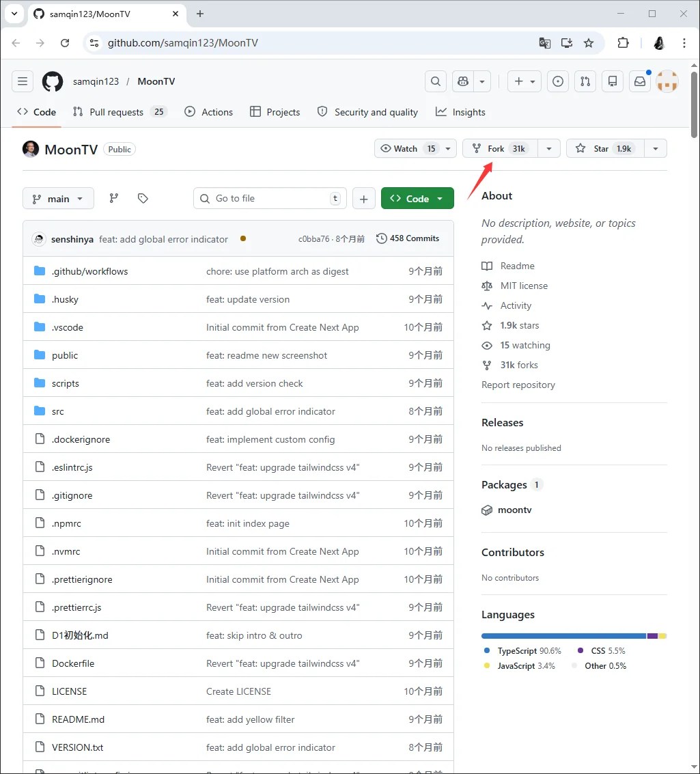Screen dimensions: 700x774
Task: View site information icon in address bar
Action: [x=94, y=43]
